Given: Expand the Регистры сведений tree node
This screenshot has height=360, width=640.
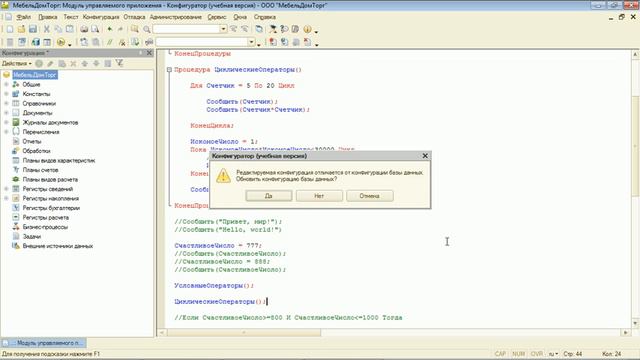Looking at the screenshot, I should click(x=6, y=189).
